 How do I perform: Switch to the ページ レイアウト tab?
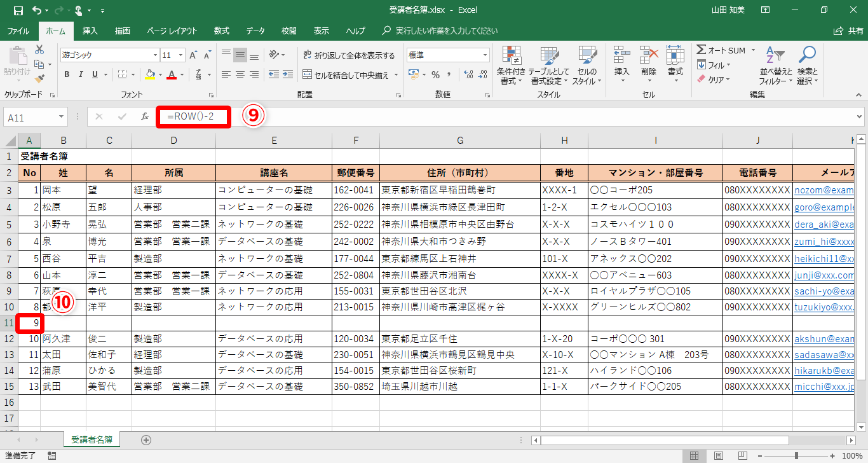pos(172,31)
